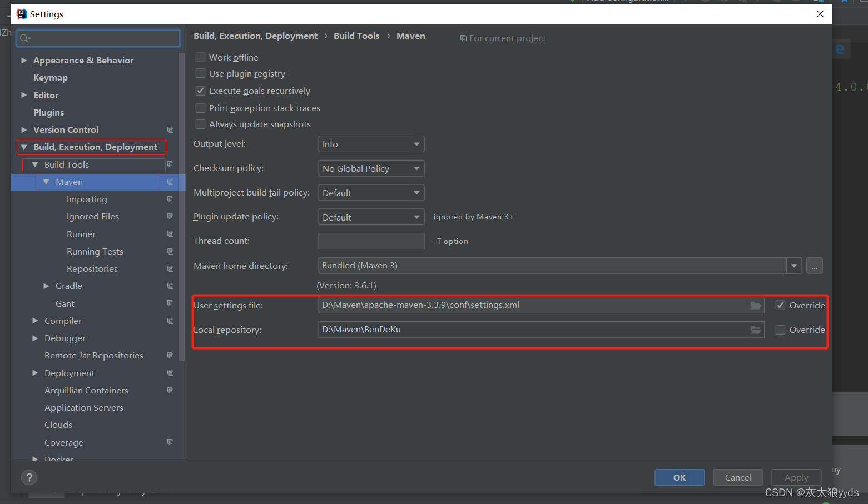Screen dimensions: 868x504
Task: Click the help question mark icon
Action: click(x=29, y=477)
